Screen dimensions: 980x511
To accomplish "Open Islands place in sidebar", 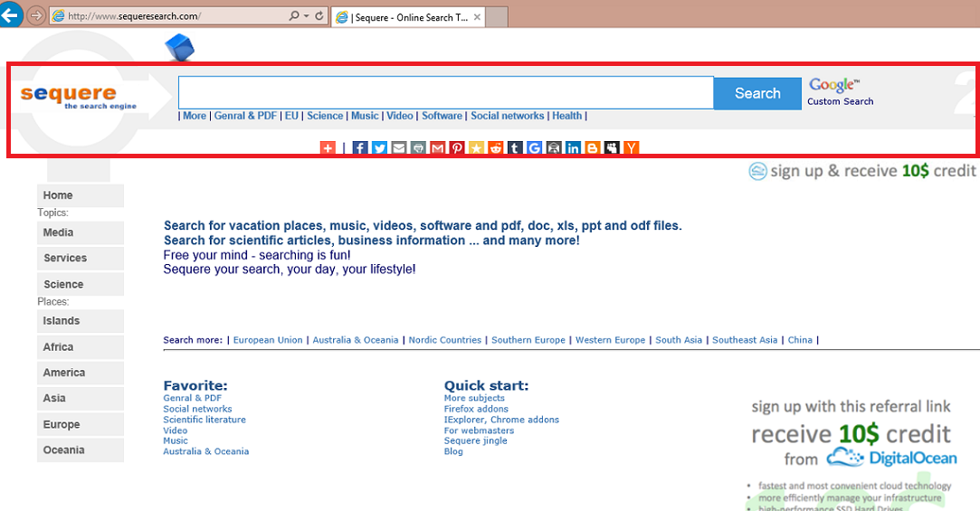I will [81, 321].
